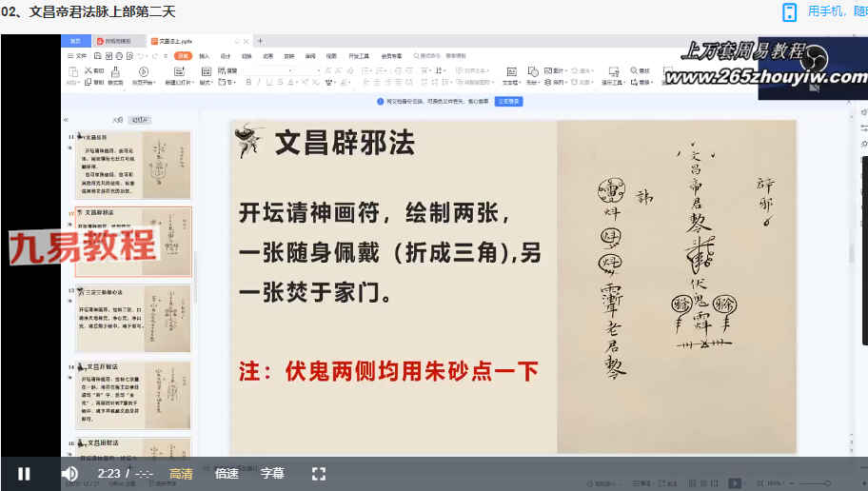868x491 pixels.
Task: Select slide thumbnail titled 文昌开智法
Action: click(133, 395)
